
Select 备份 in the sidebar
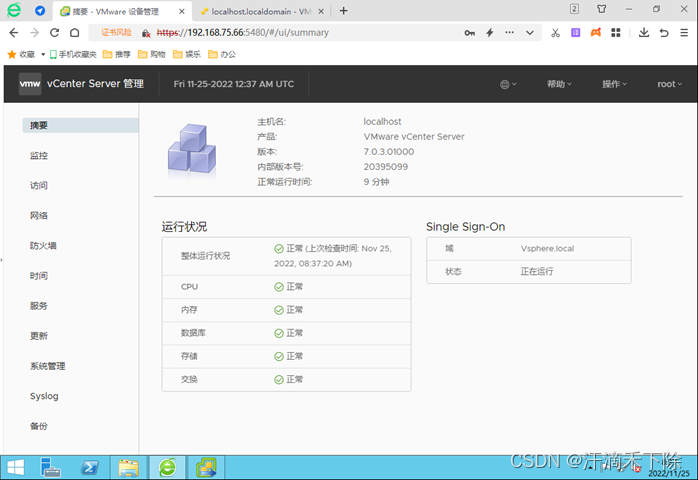tap(39, 426)
